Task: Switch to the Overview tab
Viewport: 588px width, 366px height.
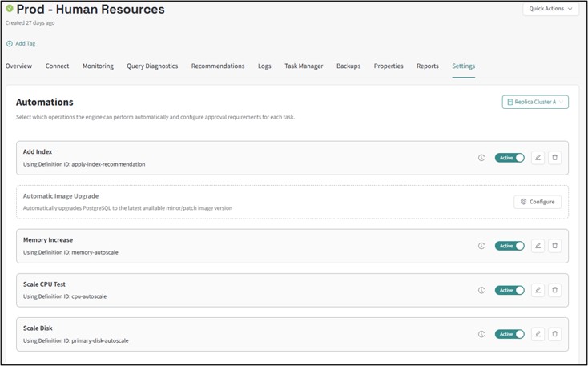Action: tap(18, 66)
